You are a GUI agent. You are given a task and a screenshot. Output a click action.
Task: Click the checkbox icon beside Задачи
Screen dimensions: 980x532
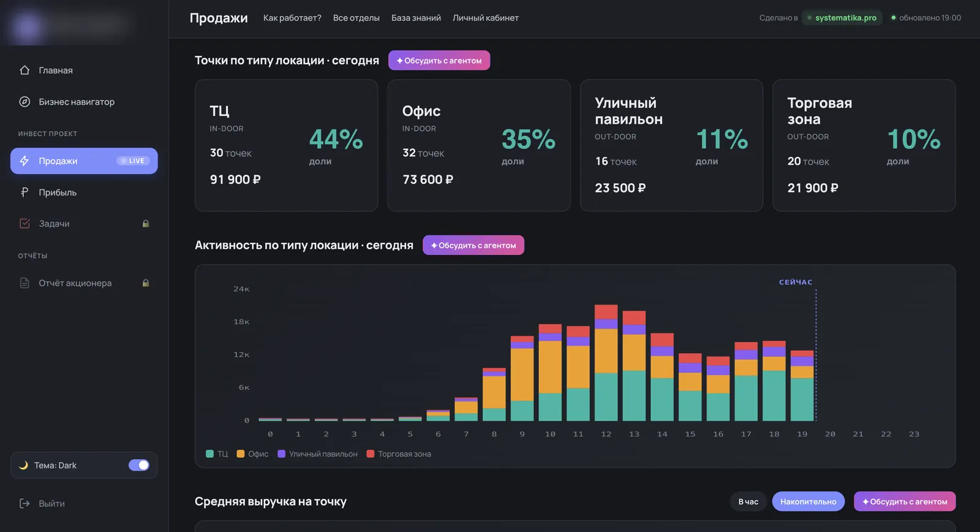[24, 224]
